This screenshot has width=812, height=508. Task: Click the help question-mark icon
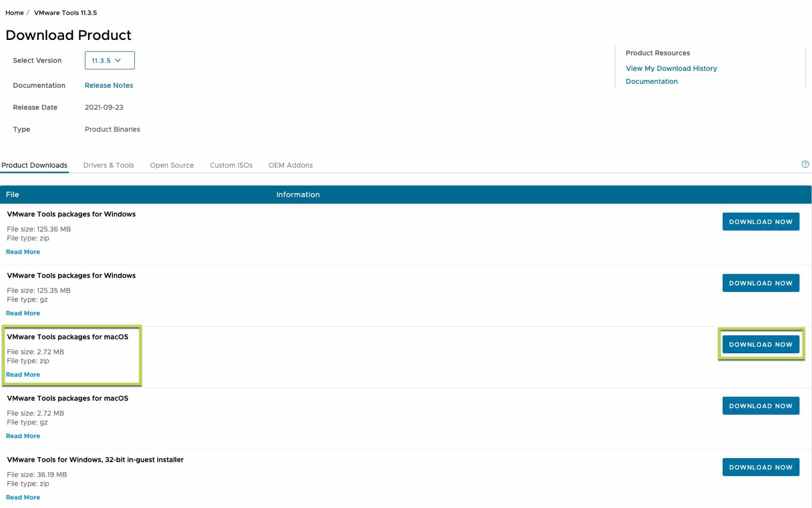(805, 164)
